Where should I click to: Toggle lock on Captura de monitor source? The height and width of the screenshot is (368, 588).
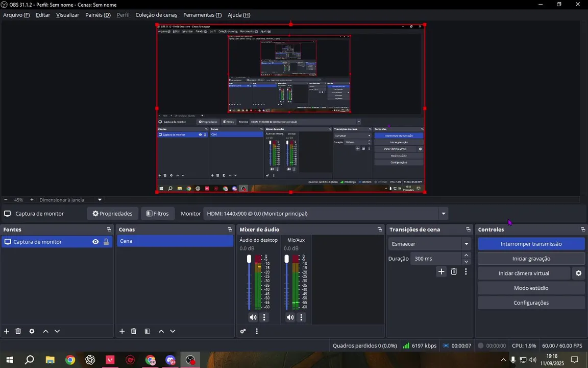pyautogui.click(x=106, y=242)
